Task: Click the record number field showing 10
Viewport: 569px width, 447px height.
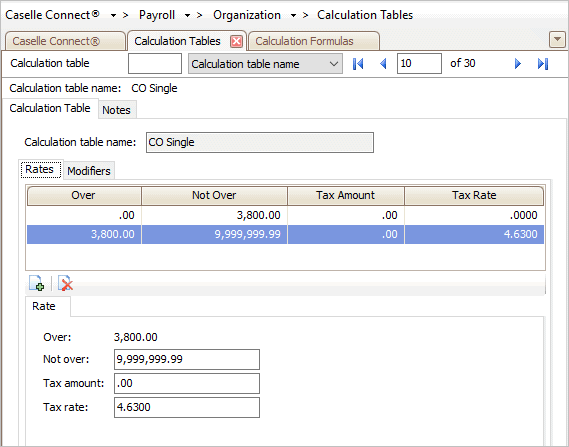Action: click(x=419, y=63)
